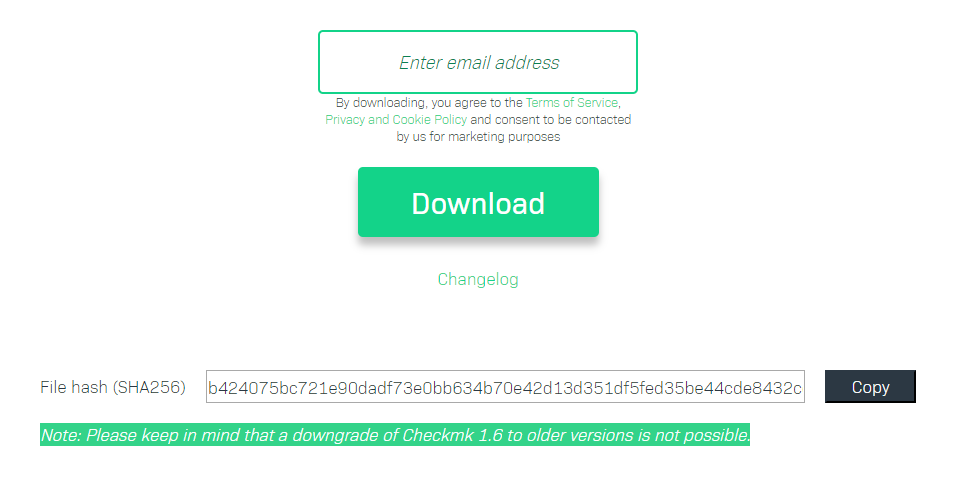
Task: Click the "By downloading, you agree" text
Action: coord(411,103)
